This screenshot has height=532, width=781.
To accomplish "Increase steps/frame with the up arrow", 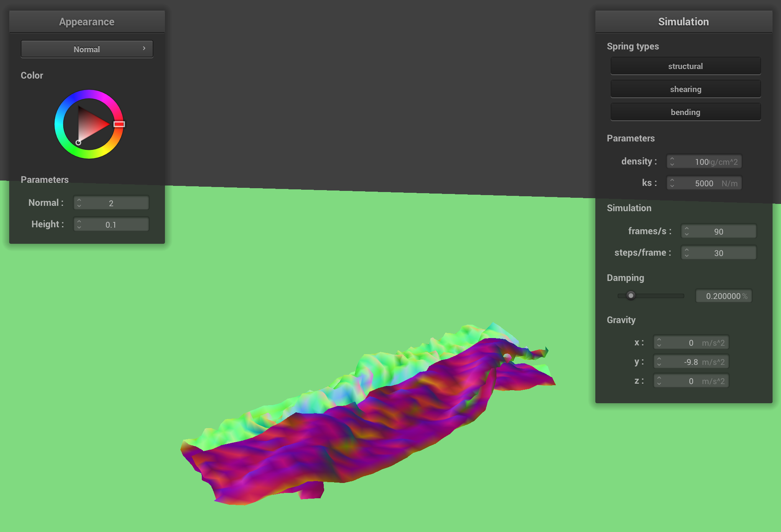I will point(687,250).
